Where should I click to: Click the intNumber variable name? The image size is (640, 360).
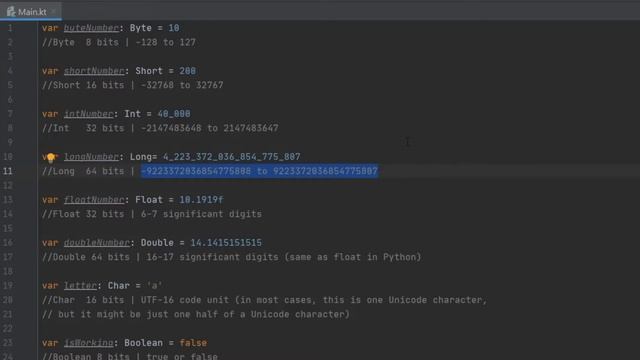(89, 114)
